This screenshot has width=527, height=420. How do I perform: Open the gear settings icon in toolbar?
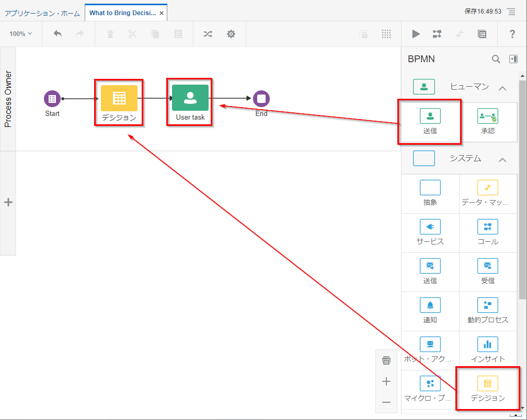pos(231,34)
